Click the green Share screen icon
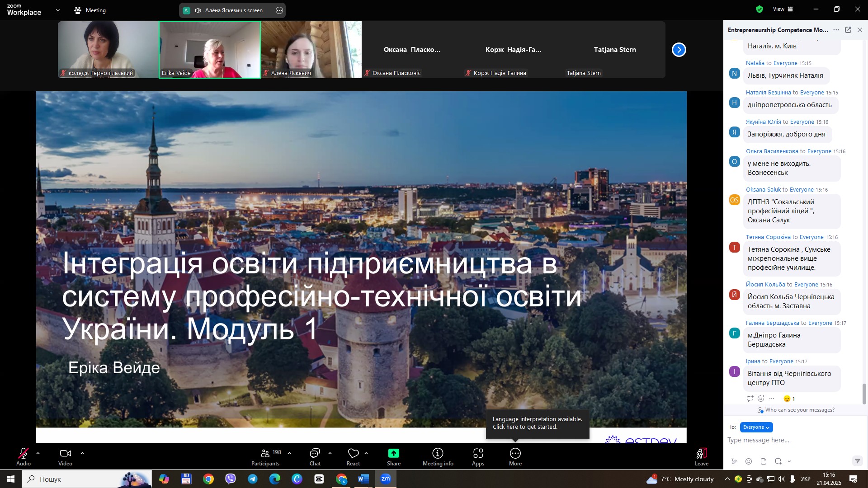The height and width of the screenshot is (488, 868). pos(393,453)
